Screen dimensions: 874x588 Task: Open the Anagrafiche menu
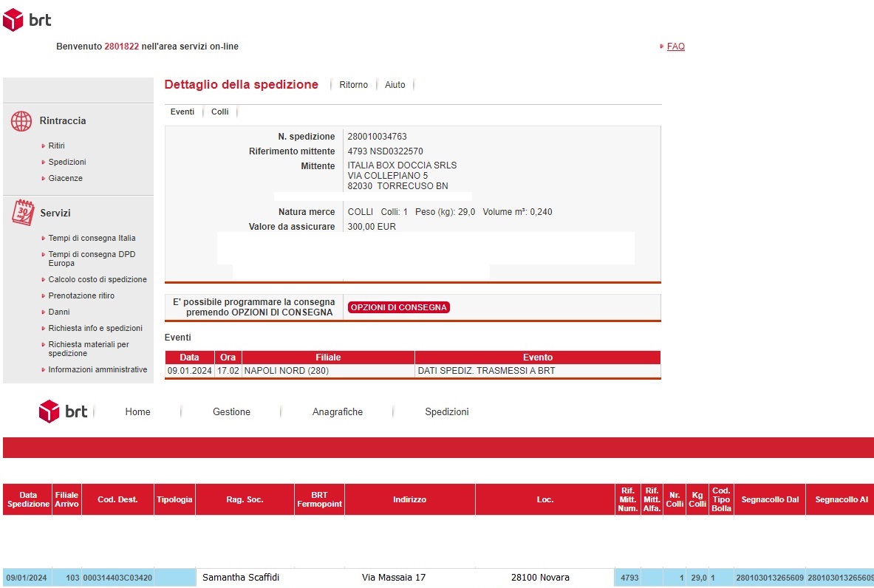pyautogui.click(x=338, y=412)
